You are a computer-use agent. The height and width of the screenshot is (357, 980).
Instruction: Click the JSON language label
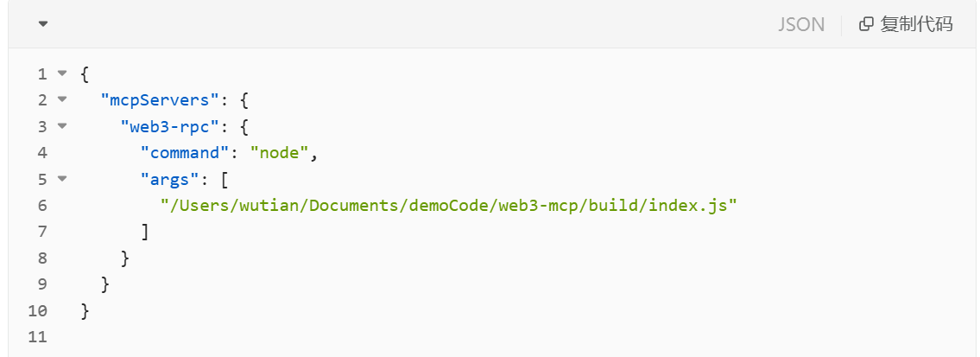pos(801,24)
